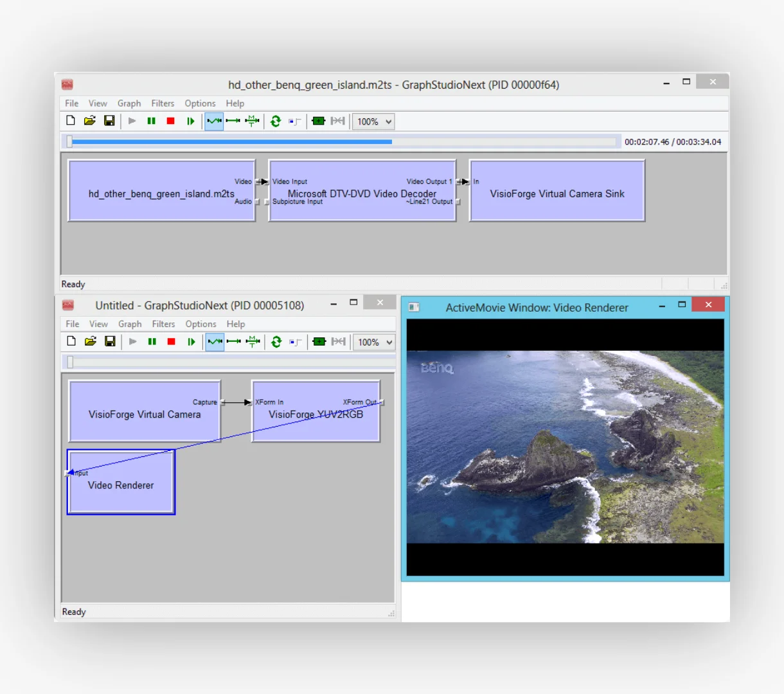Step one frame using the step icon
Viewport: 784px width, 694px height.
click(x=191, y=121)
